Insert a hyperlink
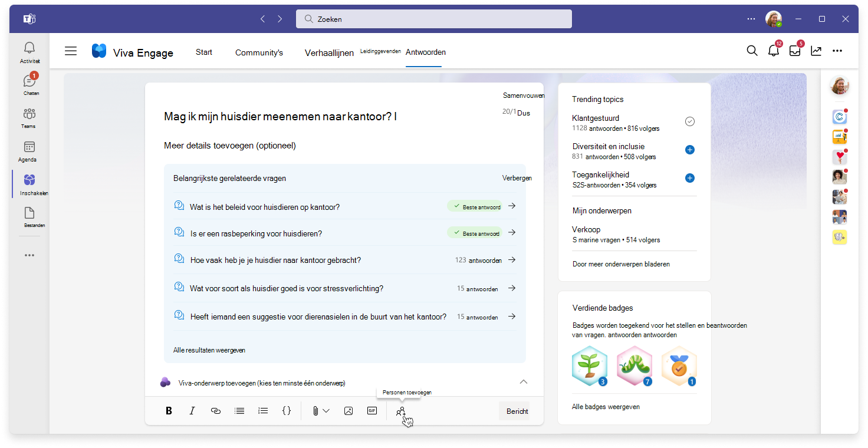868x448 pixels. tap(216, 411)
